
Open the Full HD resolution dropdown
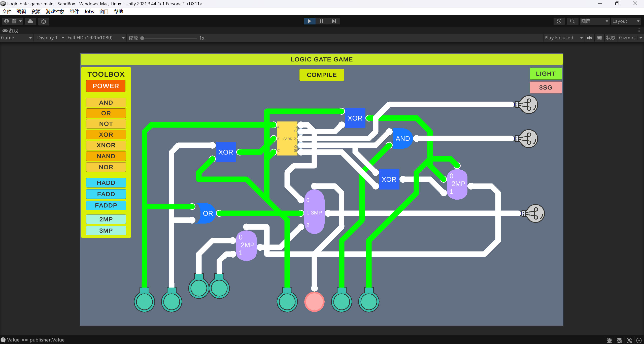tap(96, 38)
